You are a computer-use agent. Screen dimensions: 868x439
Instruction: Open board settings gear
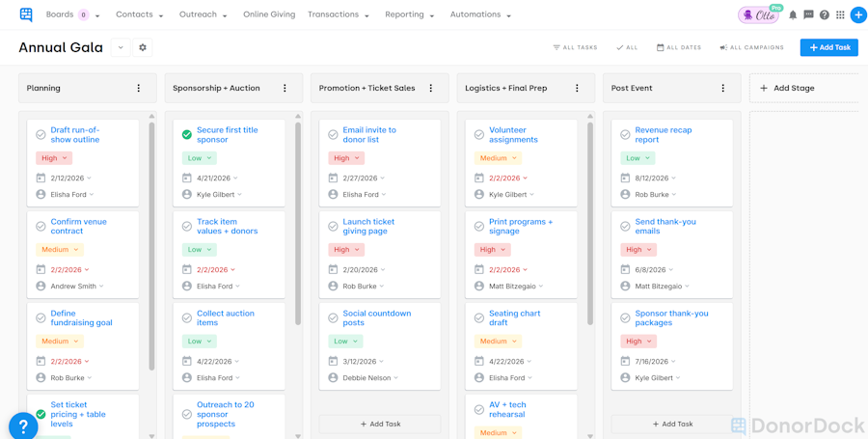point(143,47)
